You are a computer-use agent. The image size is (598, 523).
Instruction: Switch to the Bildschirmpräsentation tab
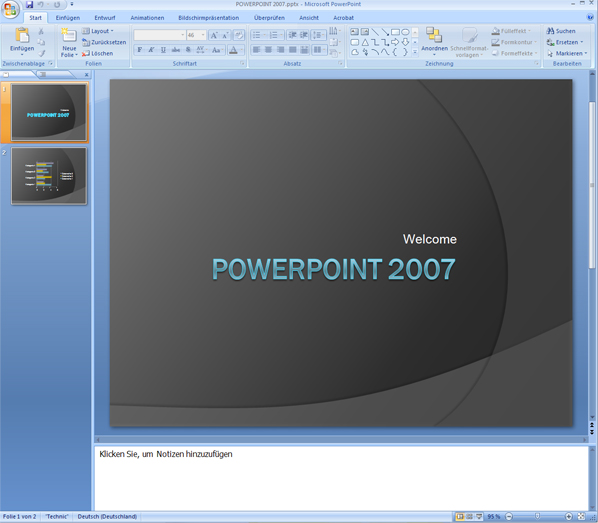click(209, 18)
